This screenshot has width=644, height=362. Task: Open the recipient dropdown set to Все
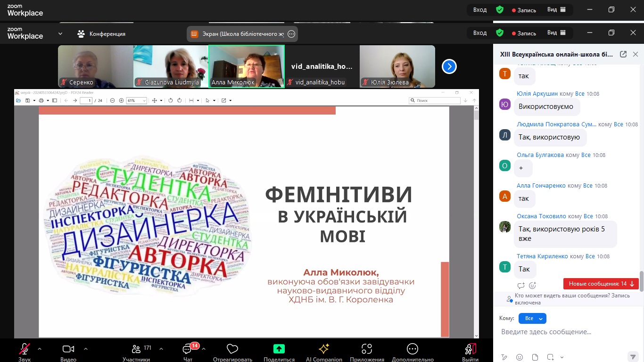click(x=532, y=319)
